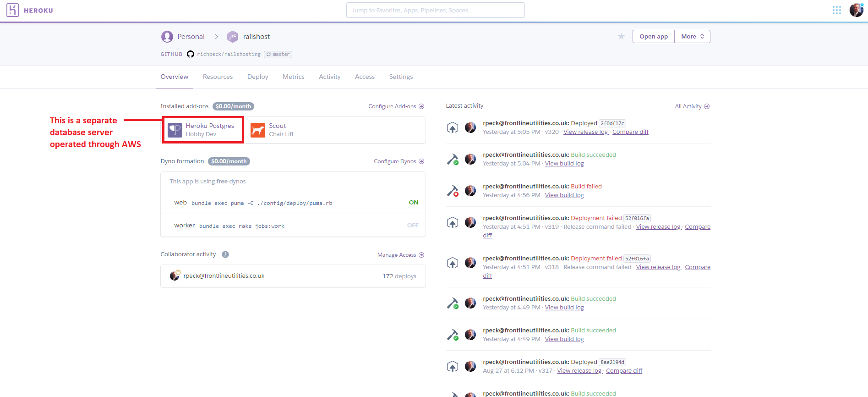The width and height of the screenshot is (868, 397).
Task: Open View release log for v317
Action: [579, 371]
